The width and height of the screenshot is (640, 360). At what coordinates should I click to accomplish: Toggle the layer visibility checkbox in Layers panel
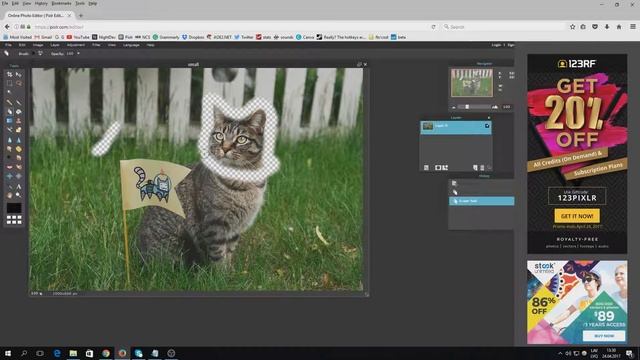click(x=487, y=126)
